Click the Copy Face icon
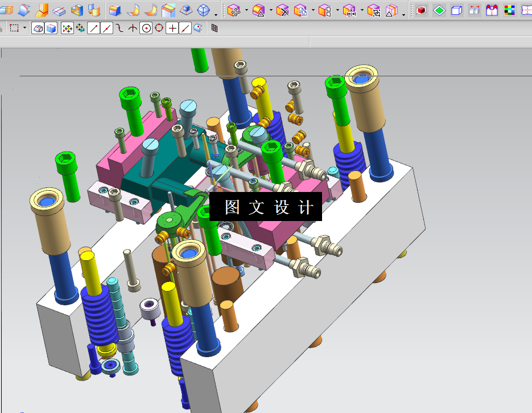 pyautogui.click(x=300, y=10)
